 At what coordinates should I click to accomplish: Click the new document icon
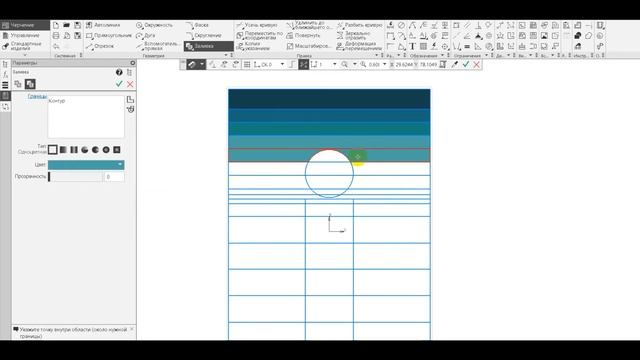tap(56, 25)
